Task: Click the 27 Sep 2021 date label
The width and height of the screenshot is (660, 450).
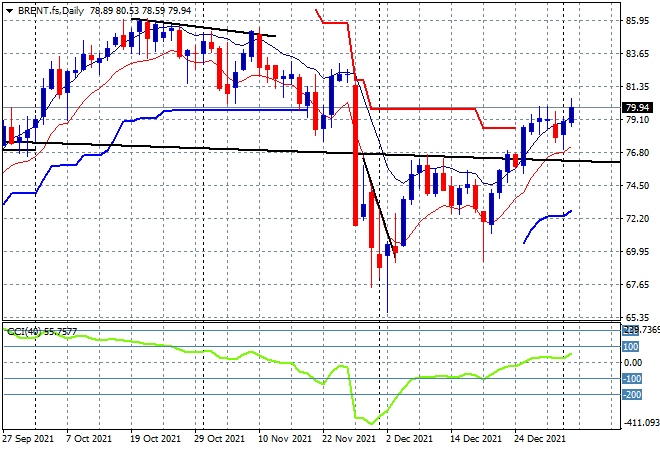Action: point(28,439)
